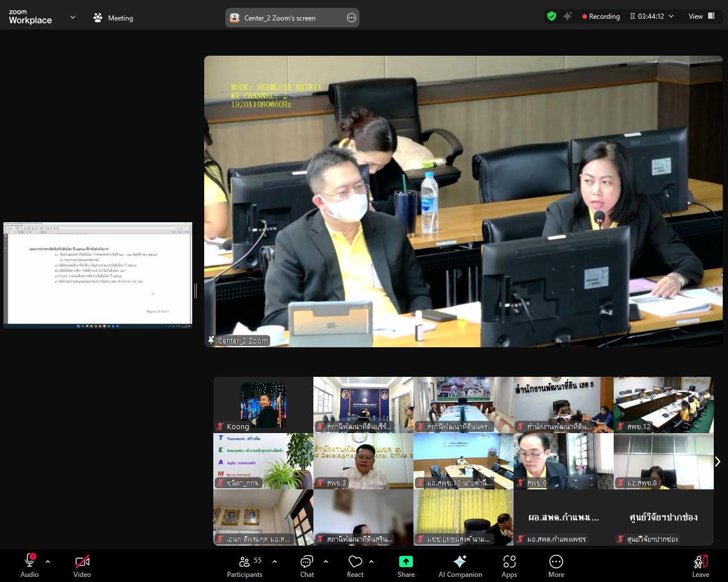
Task: Toggle microphone with the Audio button
Action: [30, 562]
